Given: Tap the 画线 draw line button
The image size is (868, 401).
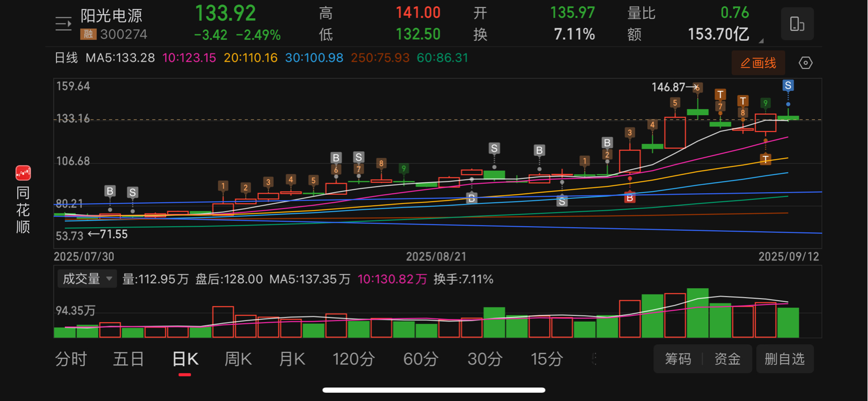Looking at the screenshot, I should tap(758, 63).
